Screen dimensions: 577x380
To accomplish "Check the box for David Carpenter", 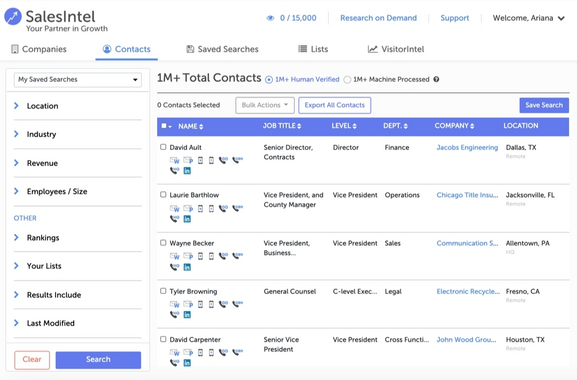I will (163, 339).
